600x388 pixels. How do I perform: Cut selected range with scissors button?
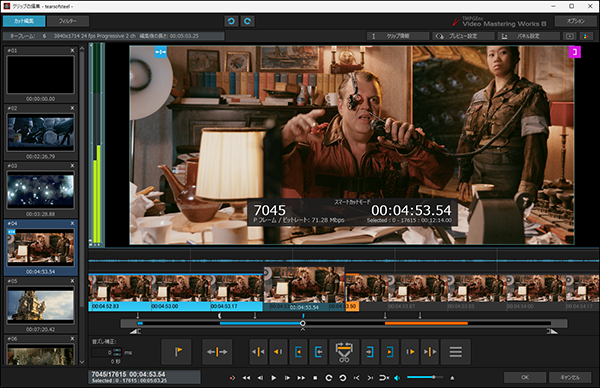pyautogui.click(x=344, y=352)
